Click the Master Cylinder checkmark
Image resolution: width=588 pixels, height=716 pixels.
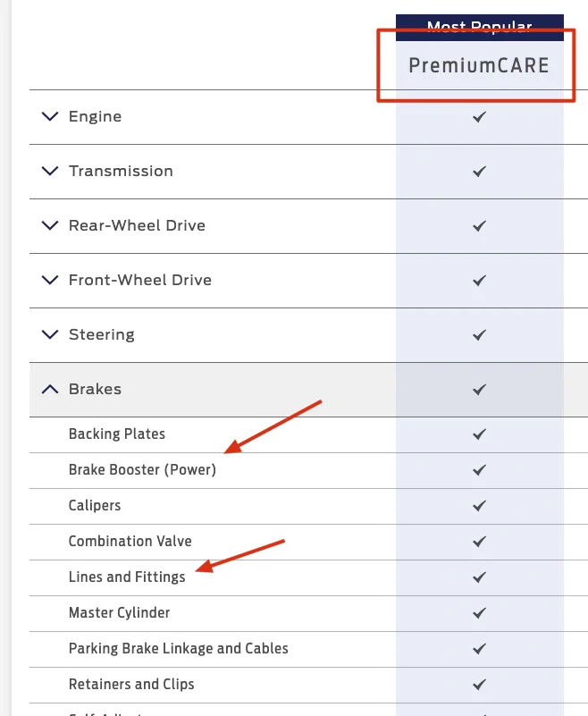click(479, 613)
